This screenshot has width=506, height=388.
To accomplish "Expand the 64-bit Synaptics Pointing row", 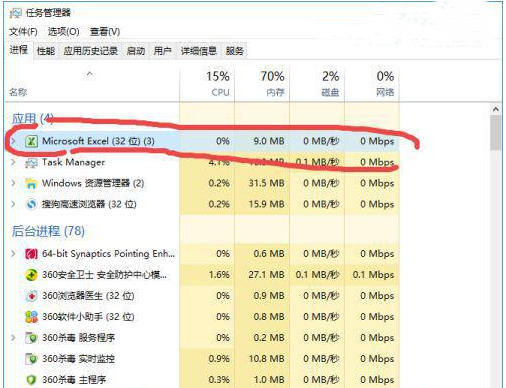I will (13, 254).
